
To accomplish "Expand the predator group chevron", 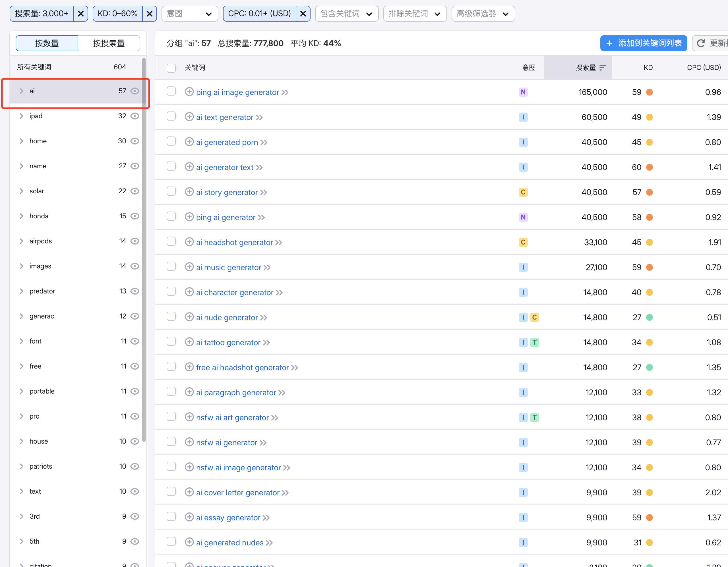I will click(x=22, y=291).
